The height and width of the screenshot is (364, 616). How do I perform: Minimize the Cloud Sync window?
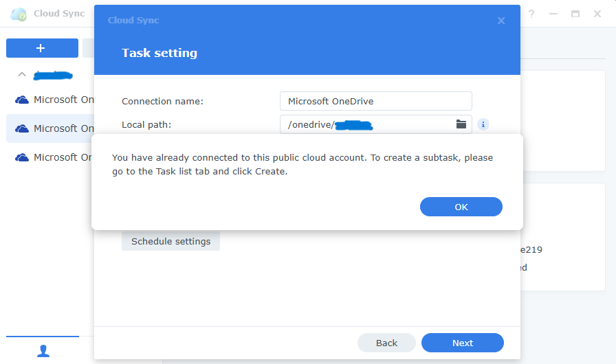pos(553,14)
